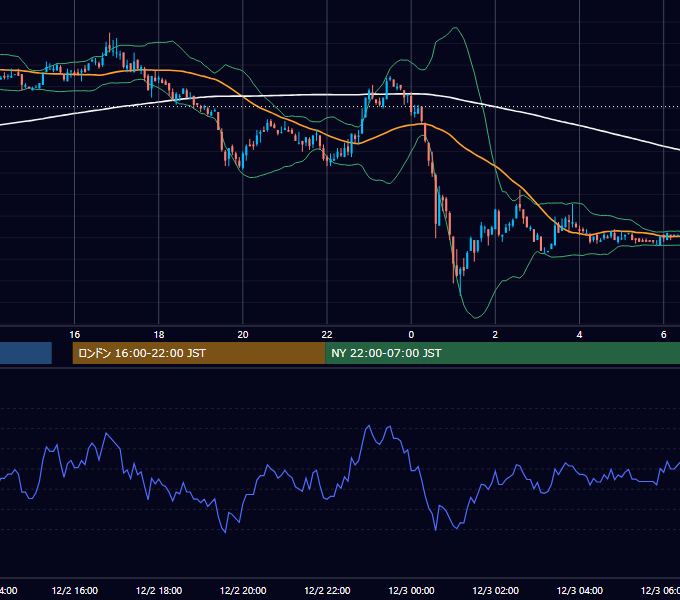Click the 12/3 02:00 date label
This screenshot has height=600, width=680.
click(x=495, y=591)
